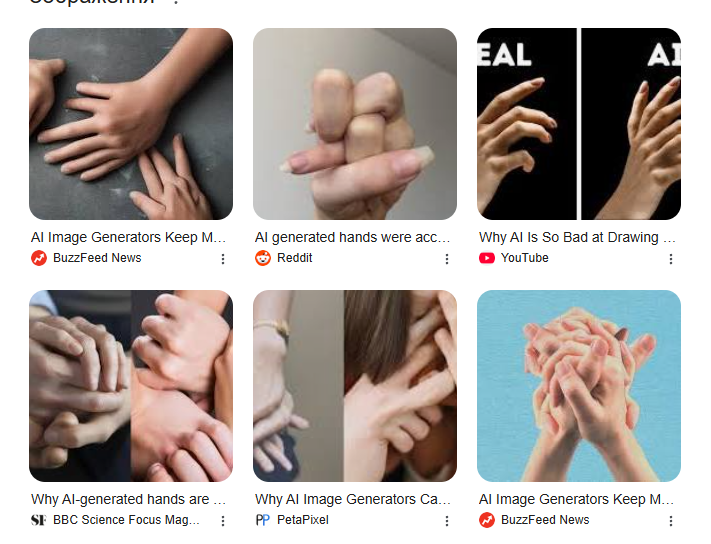Open more options for first BuzzFeed News result
This screenshot has height=544, width=711.
point(223,259)
